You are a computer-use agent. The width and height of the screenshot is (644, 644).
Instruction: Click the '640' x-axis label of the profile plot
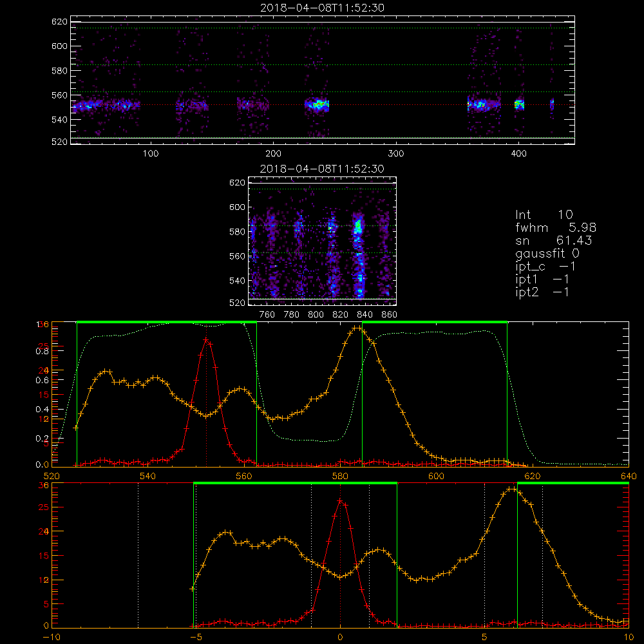tap(629, 476)
